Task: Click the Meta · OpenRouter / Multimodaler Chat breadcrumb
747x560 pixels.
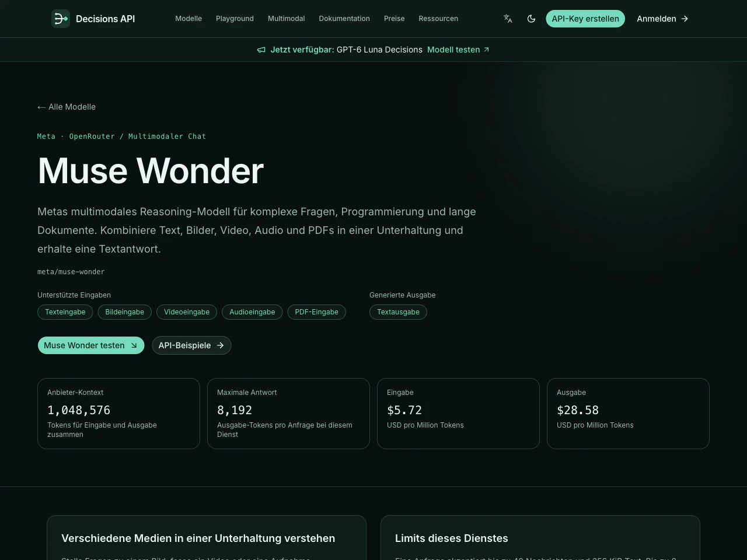Action: (121, 136)
